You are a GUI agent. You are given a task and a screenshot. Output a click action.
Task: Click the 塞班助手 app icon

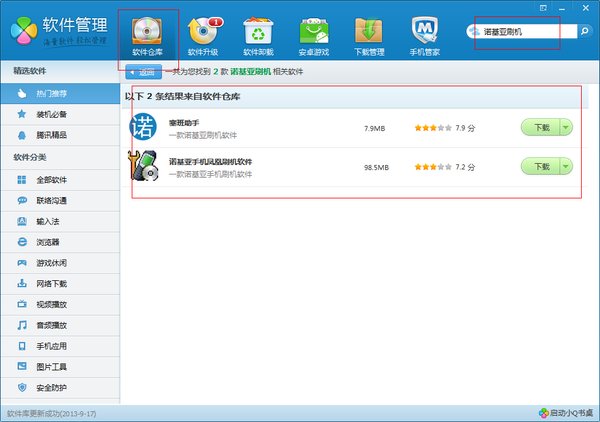(x=145, y=128)
